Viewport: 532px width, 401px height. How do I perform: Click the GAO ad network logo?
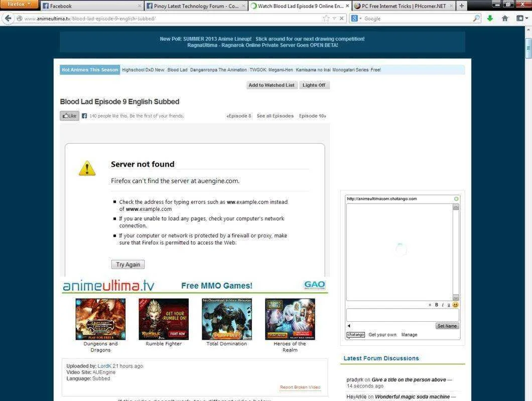coord(315,285)
